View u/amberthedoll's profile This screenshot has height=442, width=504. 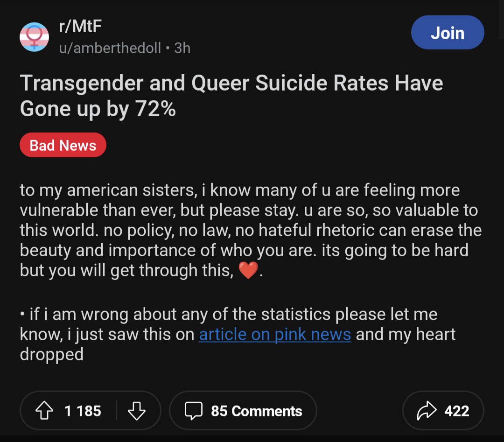click(110, 48)
